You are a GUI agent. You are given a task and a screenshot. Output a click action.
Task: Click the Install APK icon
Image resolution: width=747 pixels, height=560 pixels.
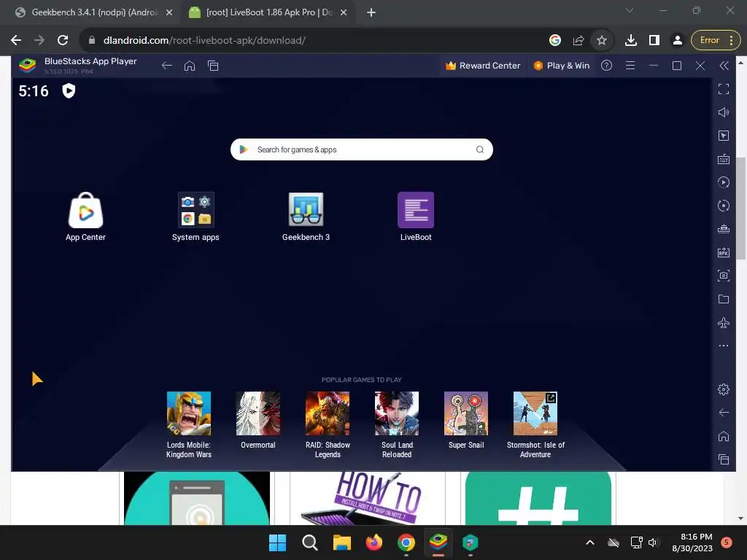point(723,252)
